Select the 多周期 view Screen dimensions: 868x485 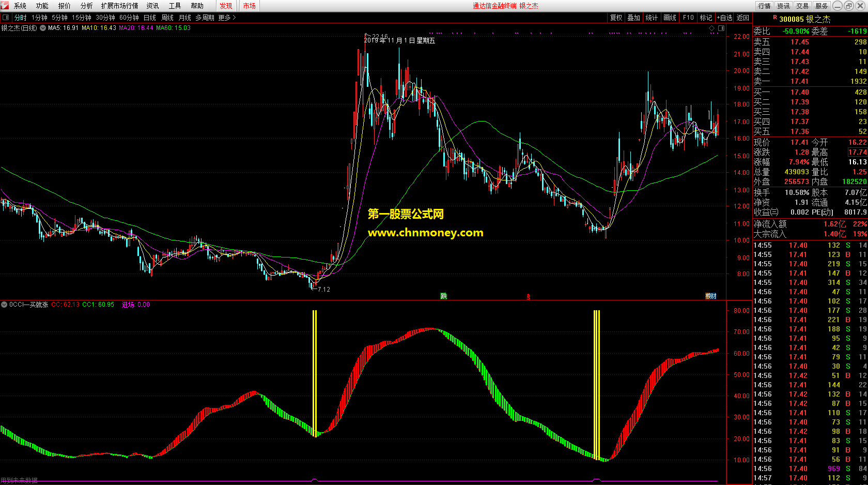205,18
